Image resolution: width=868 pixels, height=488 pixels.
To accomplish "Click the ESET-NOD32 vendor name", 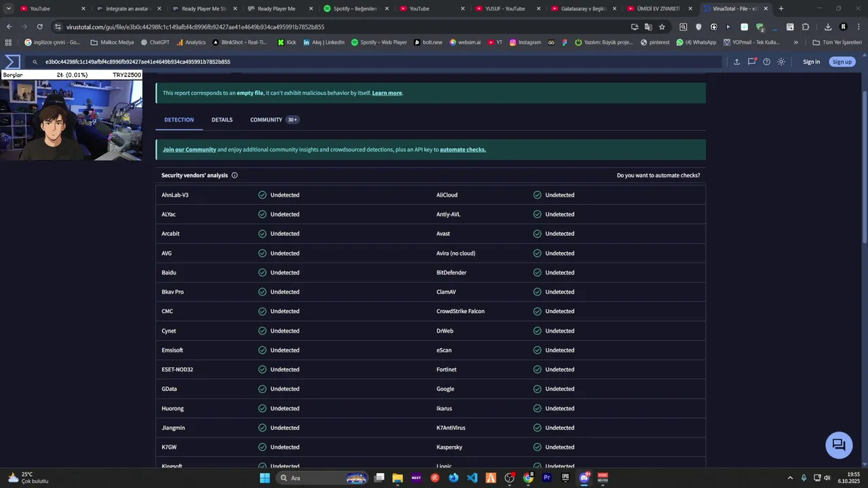I will coord(177,370).
